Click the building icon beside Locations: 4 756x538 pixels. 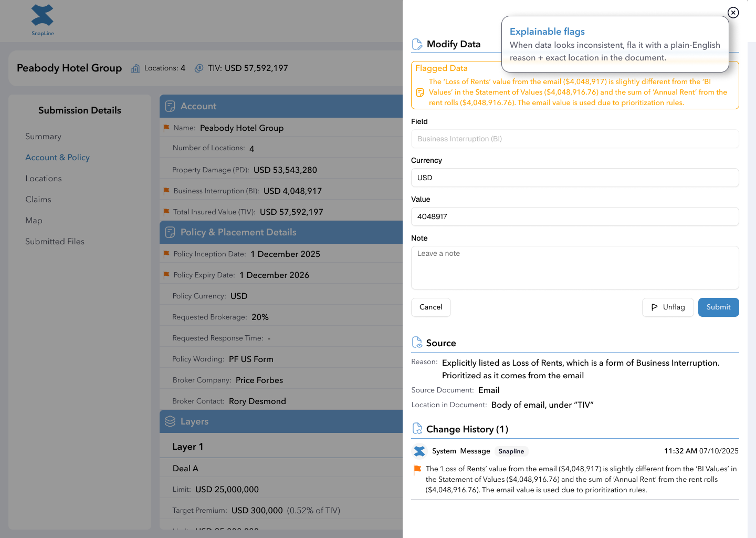pyautogui.click(x=135, y=68)
